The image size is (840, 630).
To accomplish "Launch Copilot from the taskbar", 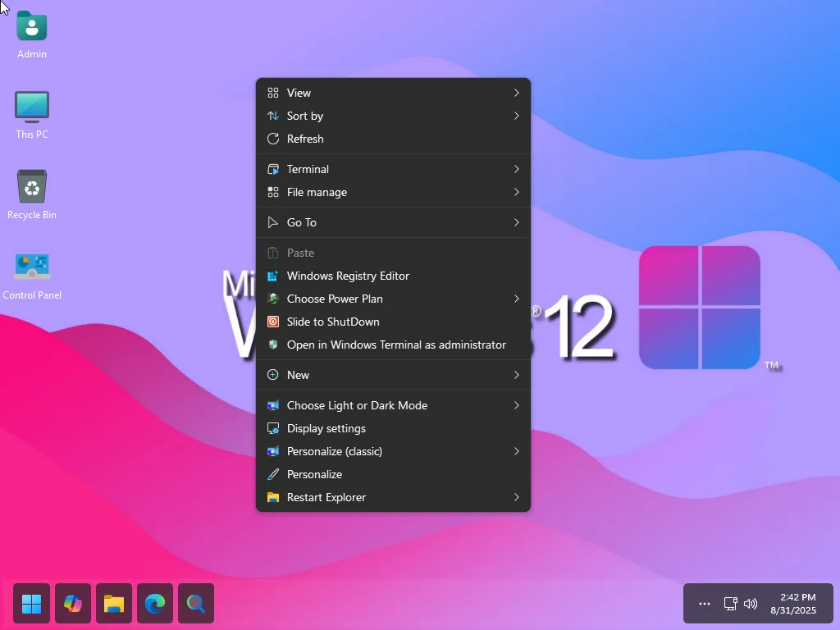I will point(73,604).
